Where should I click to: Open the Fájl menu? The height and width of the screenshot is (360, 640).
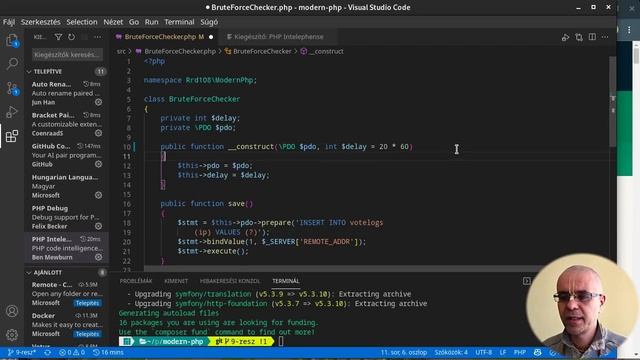coord(9,22)
